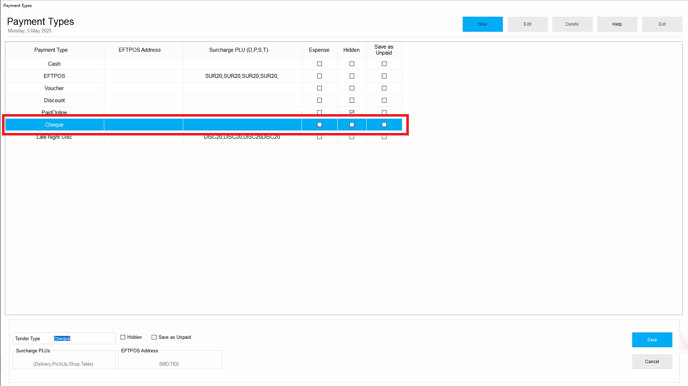
Task: Select the Voucher payment type row
Action: tap(204, 88)
